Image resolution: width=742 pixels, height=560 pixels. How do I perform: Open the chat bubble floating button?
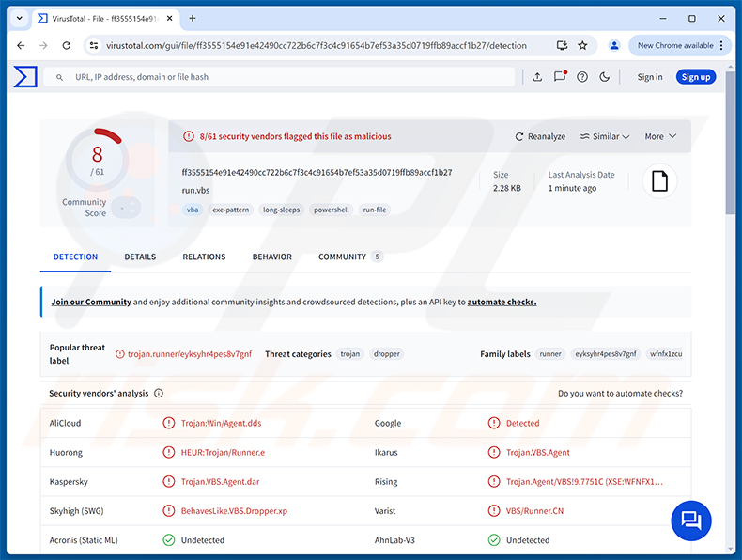point(691,521)
